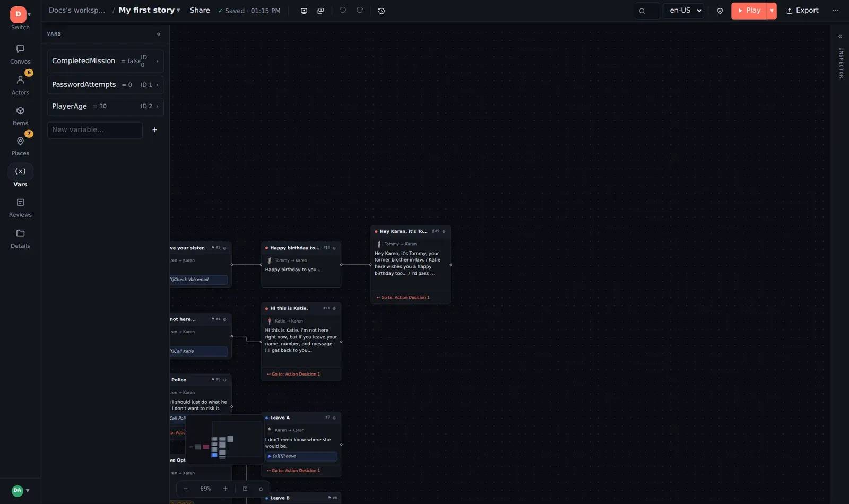This screenshot has height=504, width=849.
Task: Click the shield check icon
Action: pyautogui.click(x=720, y=11)
